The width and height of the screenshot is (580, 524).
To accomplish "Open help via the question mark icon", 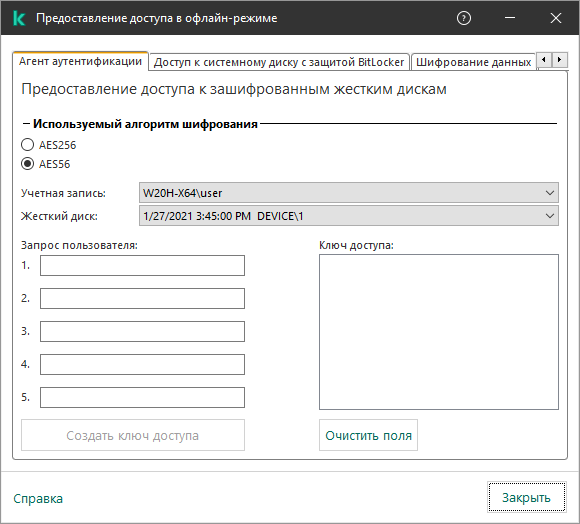I will 464,18.
